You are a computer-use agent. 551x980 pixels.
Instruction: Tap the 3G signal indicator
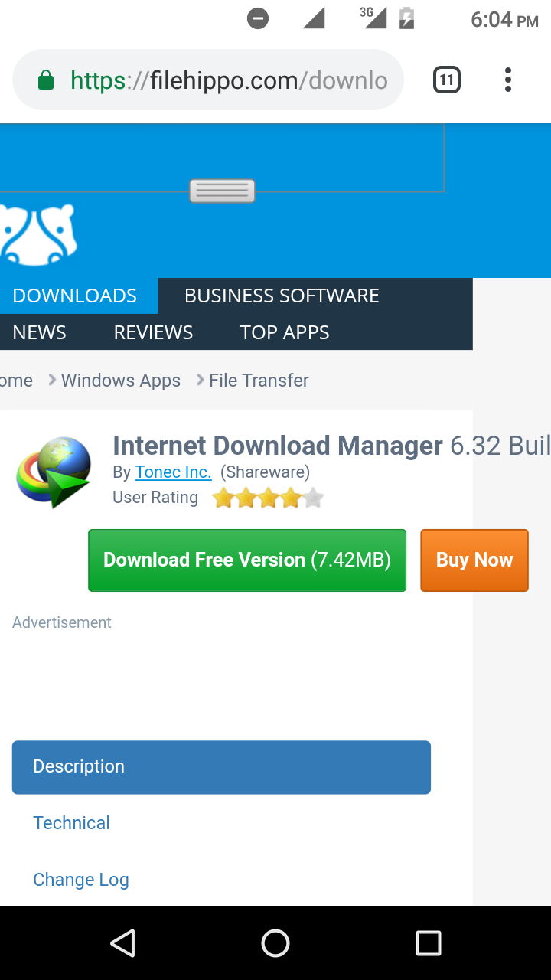tap(373, 18)
